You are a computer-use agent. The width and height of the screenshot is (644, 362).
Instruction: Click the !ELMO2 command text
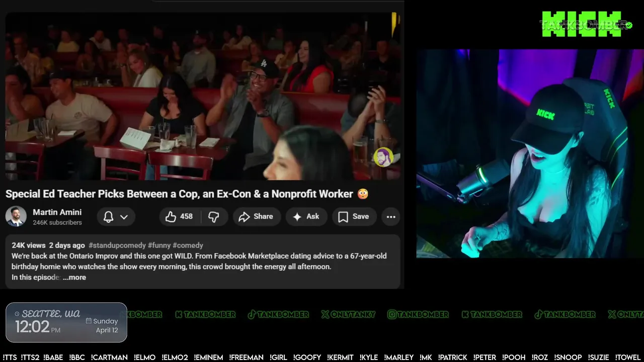pyautogui.click(x=175, y=357)
